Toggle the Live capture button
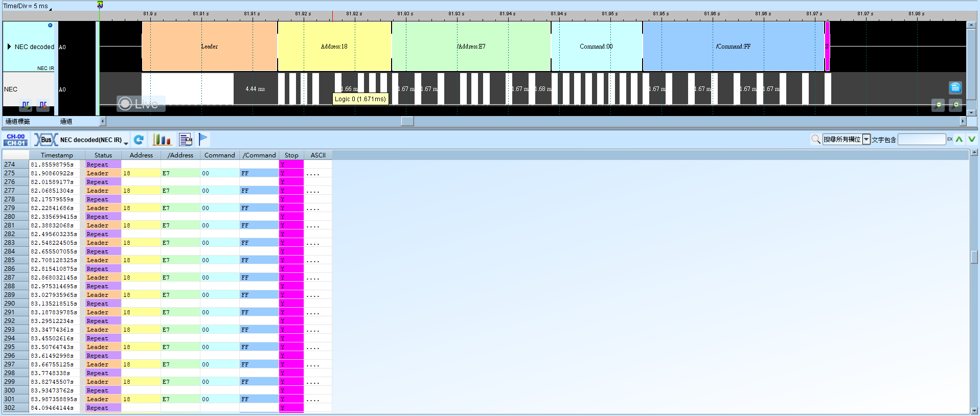This screenshot has width=980, height=416. click(141, 104)
